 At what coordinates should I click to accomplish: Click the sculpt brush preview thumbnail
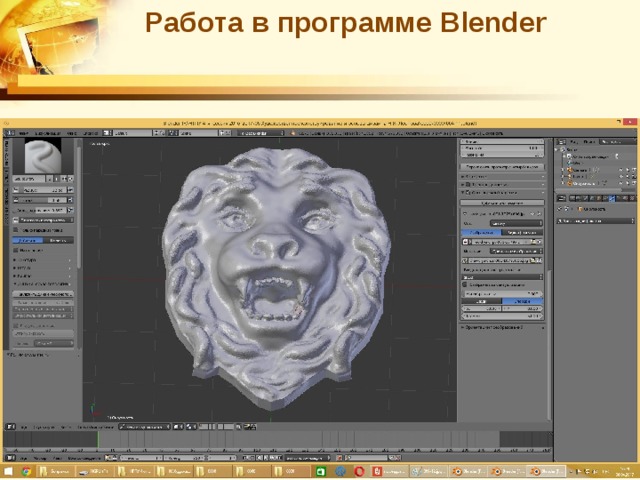click(43, 156)
